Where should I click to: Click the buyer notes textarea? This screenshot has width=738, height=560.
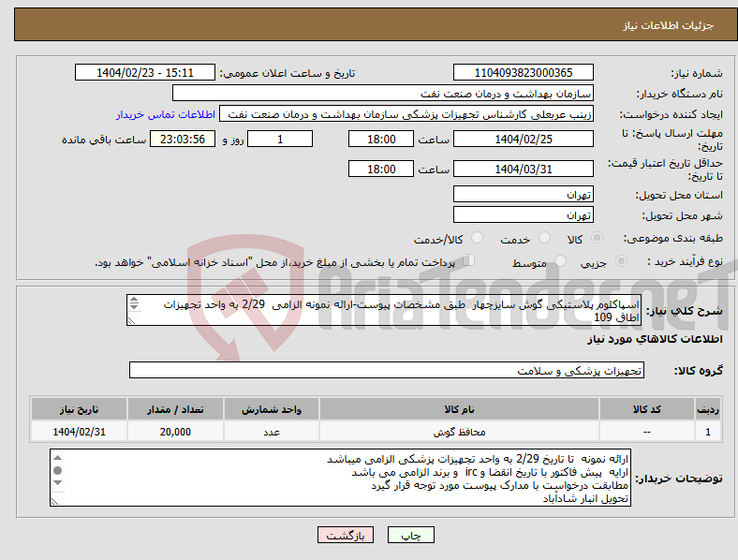(x=340, y=478)
